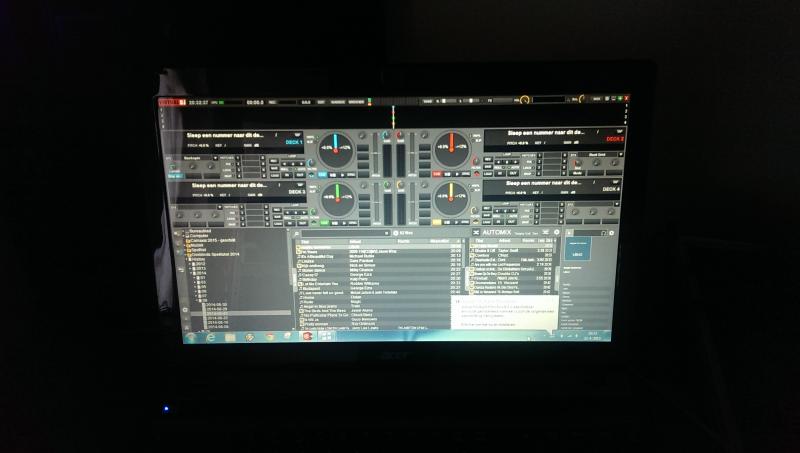Viewport: 800px width, 453px height.
Task: Open the Carnaval 2015 folder in the tree
Action: 212,240
